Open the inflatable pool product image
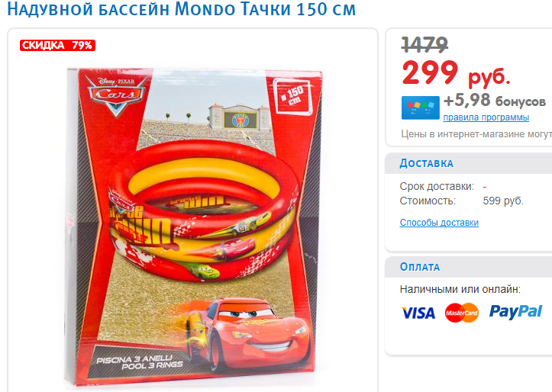This screenshot has height=392, width=552. tap(194, 227)
